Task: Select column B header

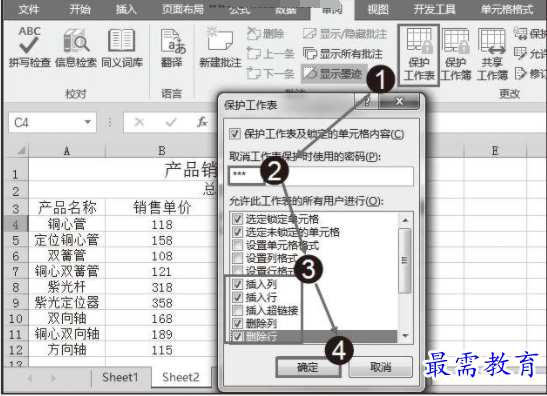Action: click(162, 150)
